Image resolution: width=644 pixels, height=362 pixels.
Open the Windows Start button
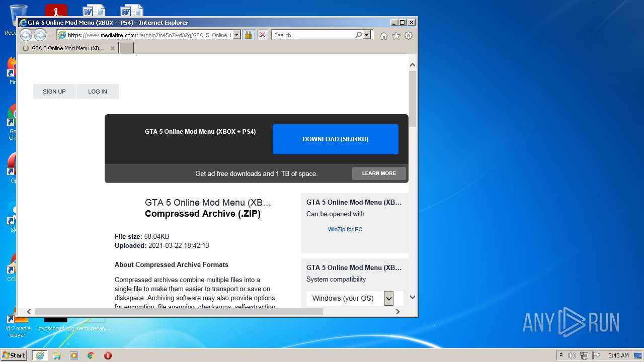pos(14,355)
